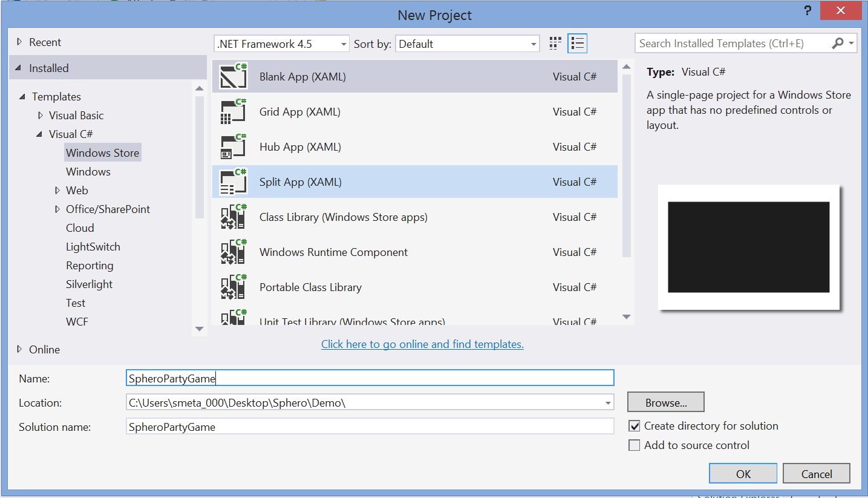Select Class Library (Windows Store apps) text
The image size is (868, 498).
coord(344,217)
